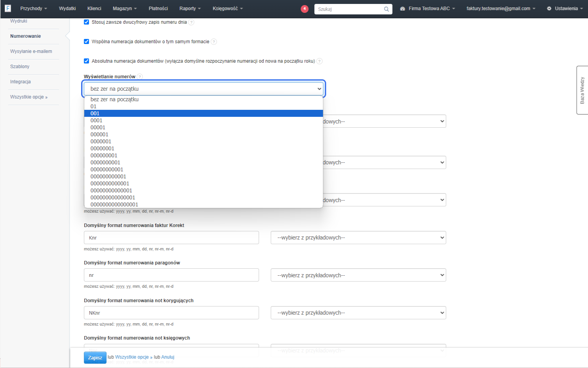The width and height of the screenshot is (588, 368).
Task: Select option 01 in the list
Action: pos(204,106)
